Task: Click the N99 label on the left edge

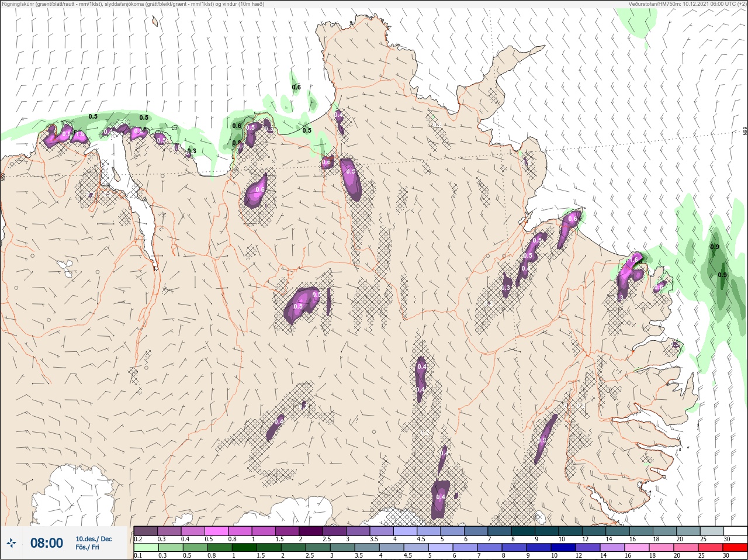Action: 3,176
